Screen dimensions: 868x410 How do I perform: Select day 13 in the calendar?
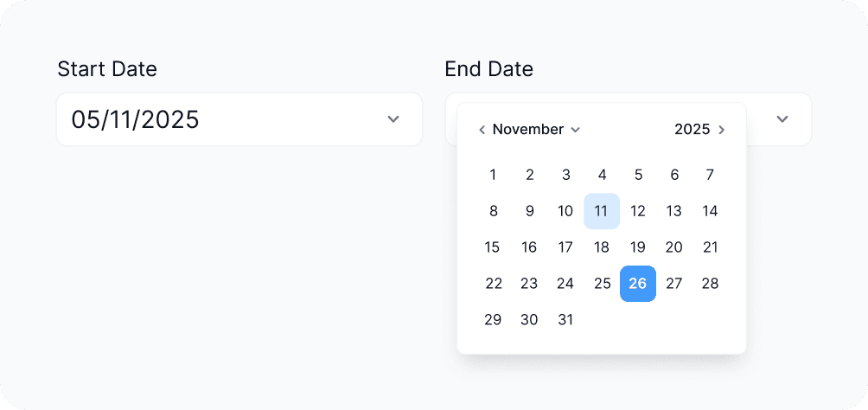(674, 211)
